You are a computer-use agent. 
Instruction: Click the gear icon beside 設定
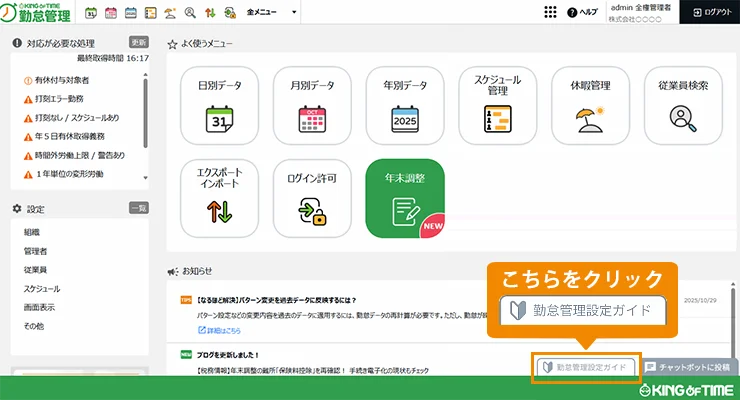(17, 208)
